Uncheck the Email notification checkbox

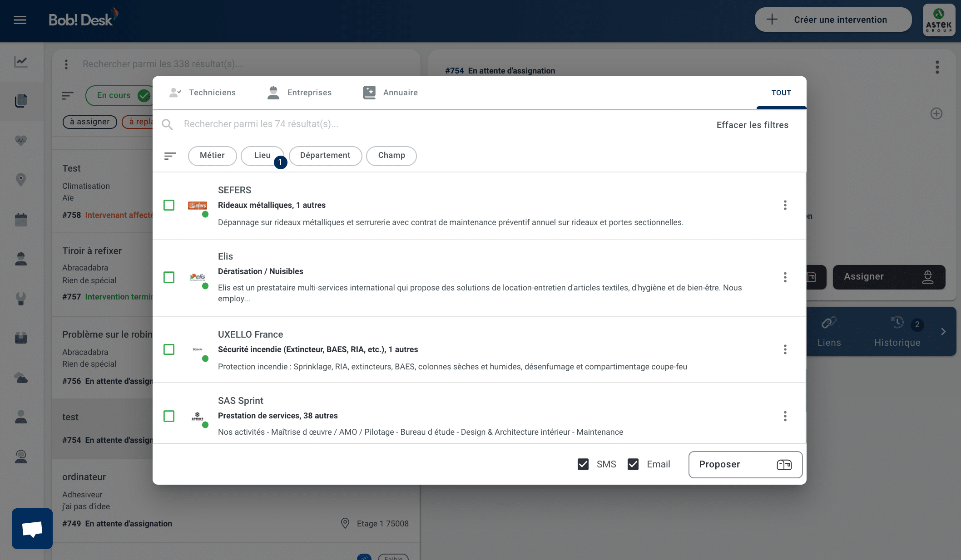pos(633,464)
